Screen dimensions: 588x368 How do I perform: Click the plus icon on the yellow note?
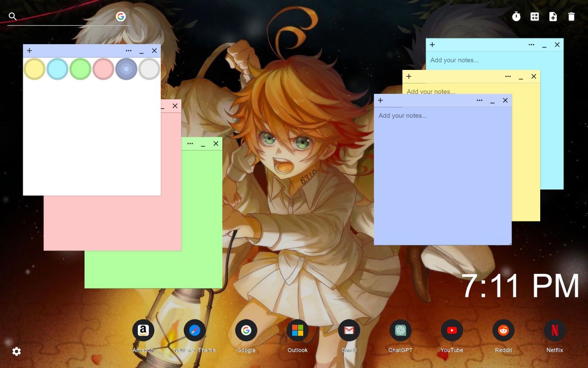coord(409,76)
